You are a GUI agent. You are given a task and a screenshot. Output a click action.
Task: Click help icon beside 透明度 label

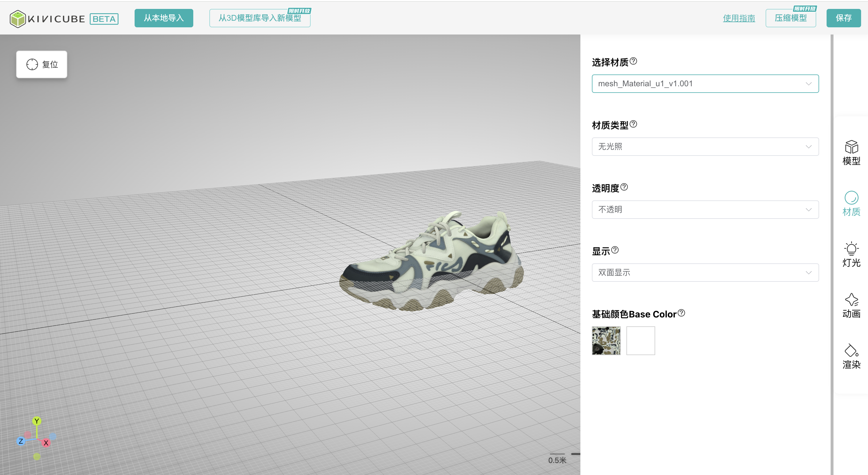pos(624,187)
